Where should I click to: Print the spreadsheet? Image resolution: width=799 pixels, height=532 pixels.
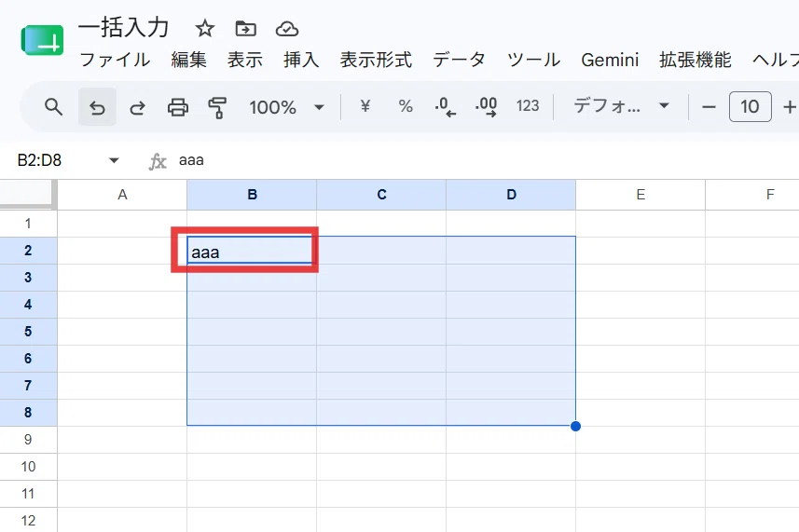(178, 107)
